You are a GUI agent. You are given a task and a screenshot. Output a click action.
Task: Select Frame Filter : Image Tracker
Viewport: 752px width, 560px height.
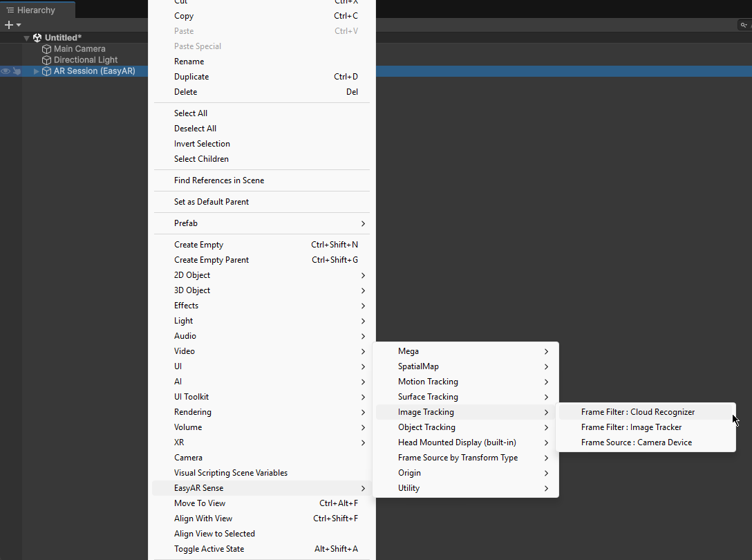pos(631,427)
